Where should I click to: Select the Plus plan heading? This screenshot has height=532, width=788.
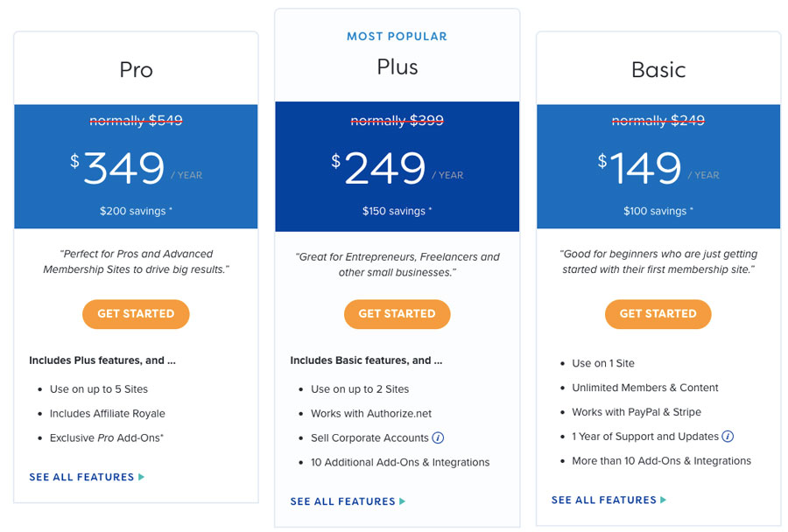tap(397, 67)
